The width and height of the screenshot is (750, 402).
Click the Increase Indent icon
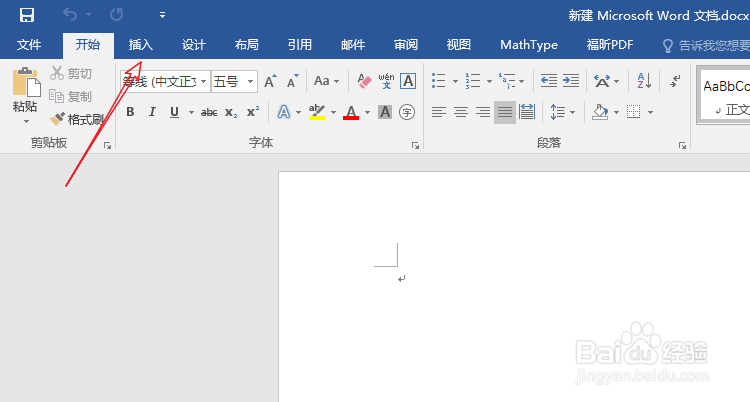[571, 81]
